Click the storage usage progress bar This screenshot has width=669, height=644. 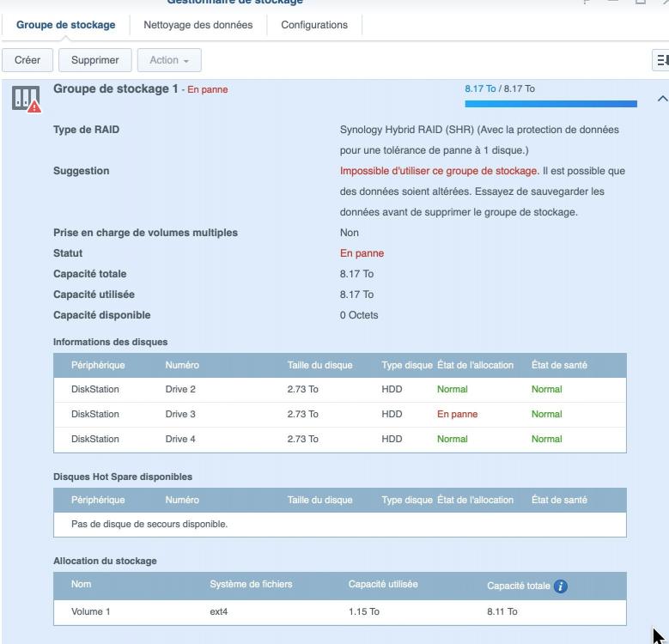550,104
